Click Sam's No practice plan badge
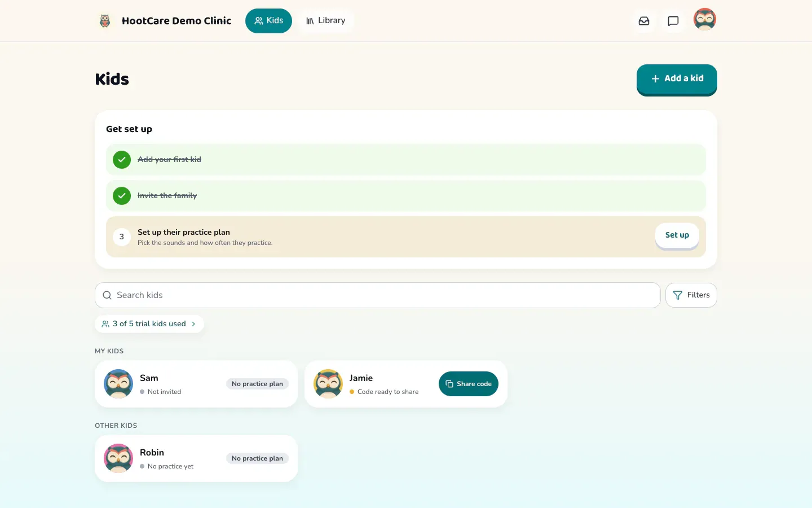Viewport: 812px width, 508px height. point(257,384)
